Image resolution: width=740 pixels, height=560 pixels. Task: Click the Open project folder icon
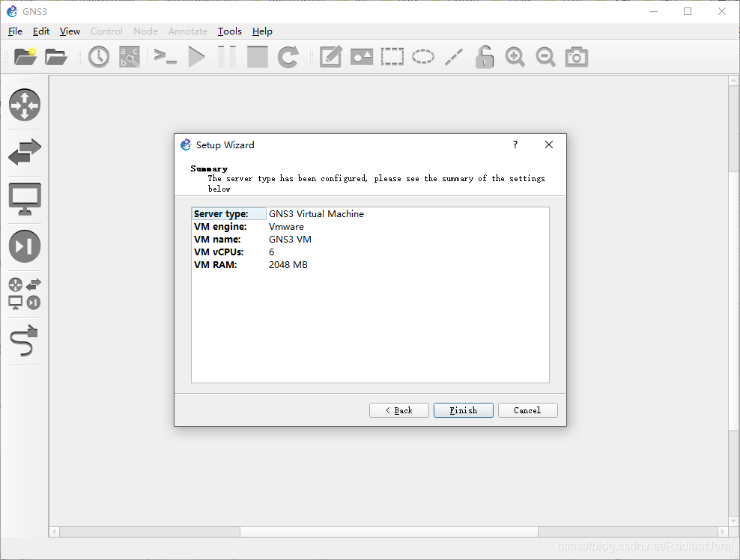[x=55, y=57]
